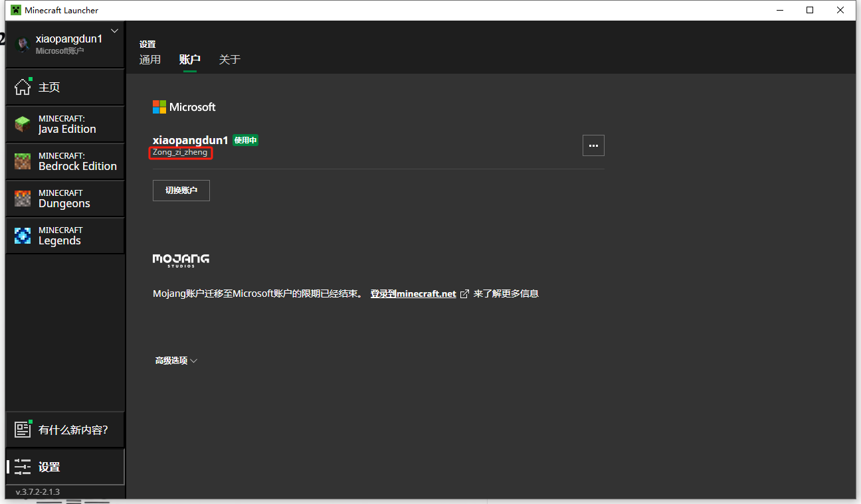Close the Minecraft Launcher window

(x=840, y=10)
